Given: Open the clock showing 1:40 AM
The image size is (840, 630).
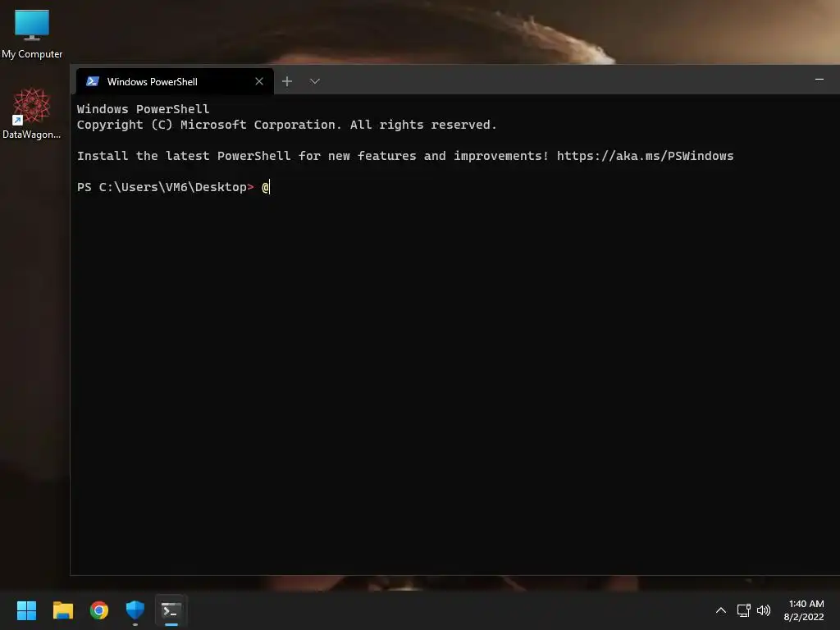Looking at the screenshot, I should pyautogui.click(x=804, y=610).
